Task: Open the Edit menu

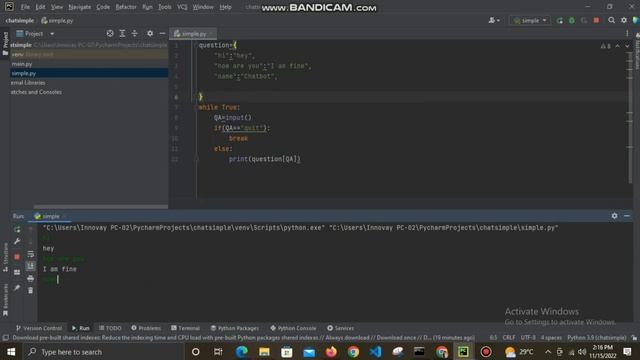Action: point(40,7)
